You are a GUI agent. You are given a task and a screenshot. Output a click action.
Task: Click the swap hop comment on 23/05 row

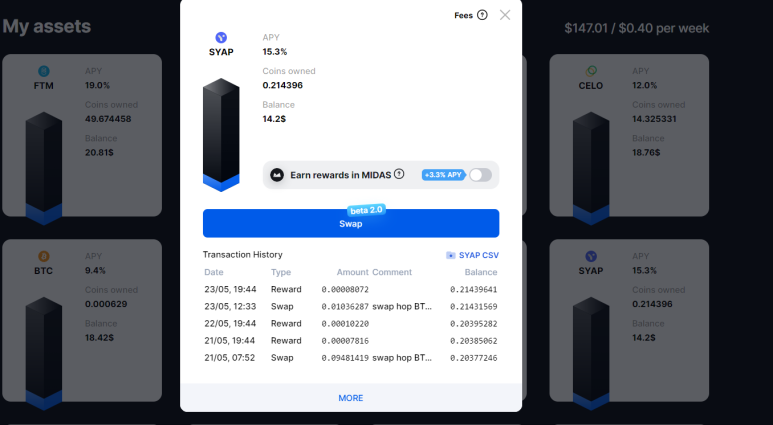tap(402, 307)
